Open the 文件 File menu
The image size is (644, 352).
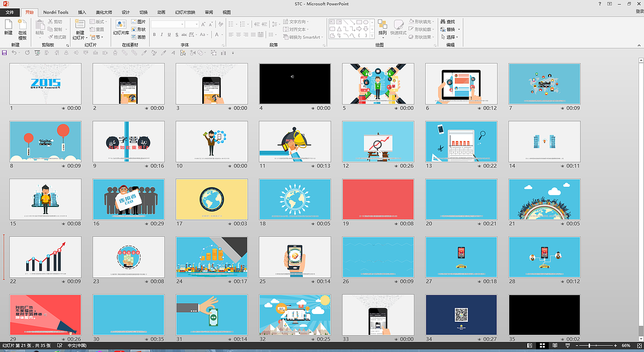point(10,12)
